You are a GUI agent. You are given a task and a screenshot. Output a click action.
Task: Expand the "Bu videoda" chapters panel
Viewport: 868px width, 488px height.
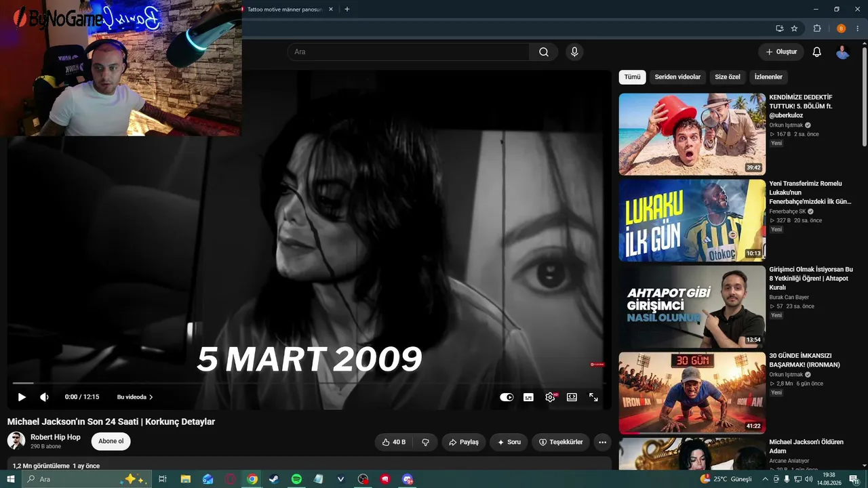tap(135, 397)
